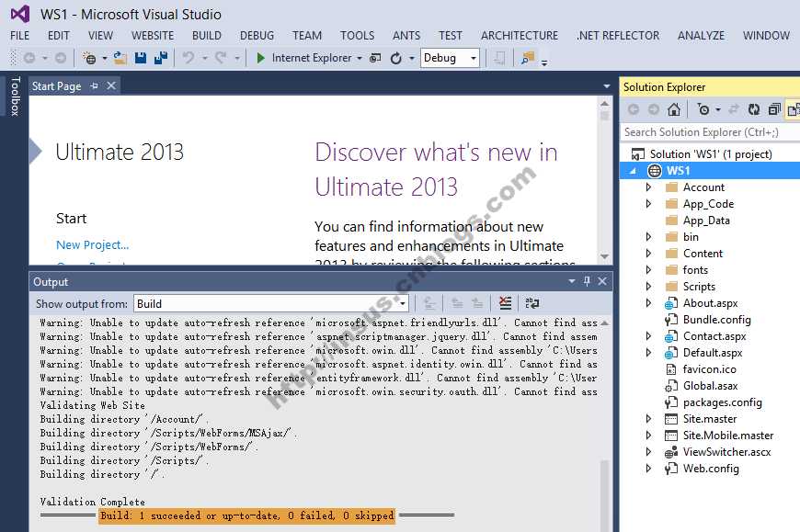This screenshot has height=532, width=800.
Task: Click Solution Explorer Back icon
Action: [x=634, y=109]
